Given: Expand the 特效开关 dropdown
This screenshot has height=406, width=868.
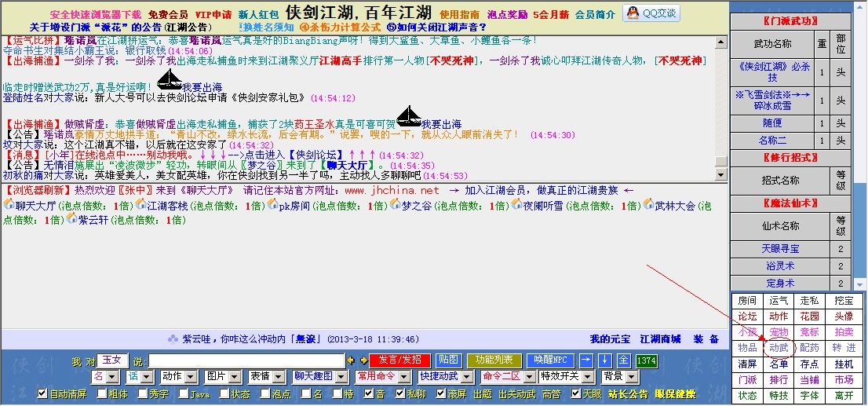Looking at the screenshot, I should 567,377.
